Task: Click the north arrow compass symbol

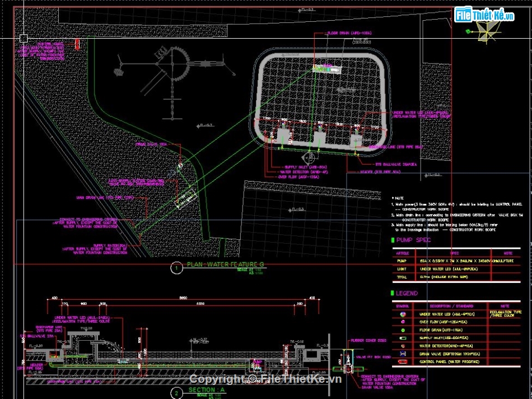Action: (x=486, y=31)
